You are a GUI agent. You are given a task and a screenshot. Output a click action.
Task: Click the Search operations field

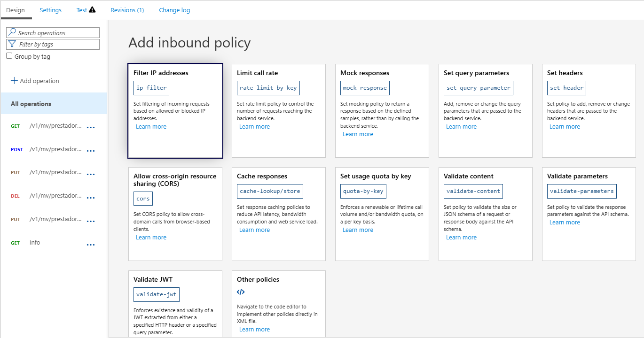click(x=53, y=33)
